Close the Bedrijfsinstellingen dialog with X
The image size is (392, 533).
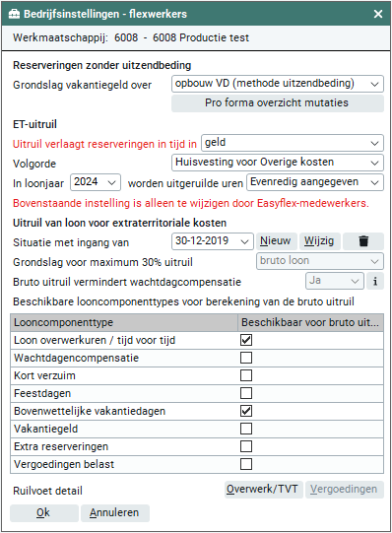(x=378, y=14)
